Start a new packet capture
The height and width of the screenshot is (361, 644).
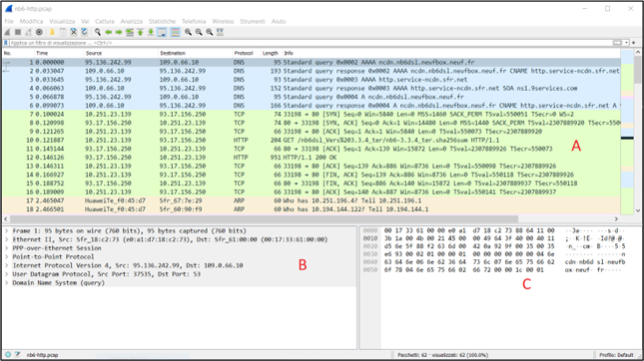tap(7, 32)
